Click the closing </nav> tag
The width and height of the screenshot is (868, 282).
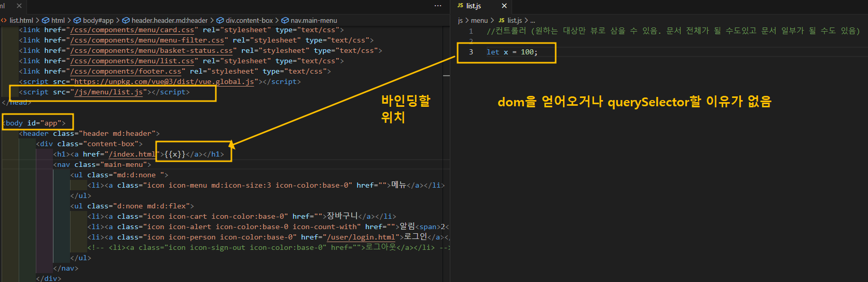[x=66, y=269]
